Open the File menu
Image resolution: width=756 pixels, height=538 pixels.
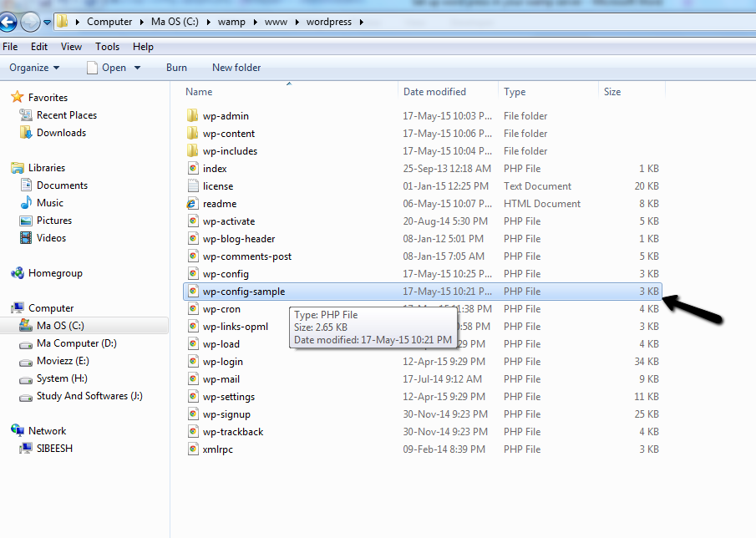coord(10,47)
